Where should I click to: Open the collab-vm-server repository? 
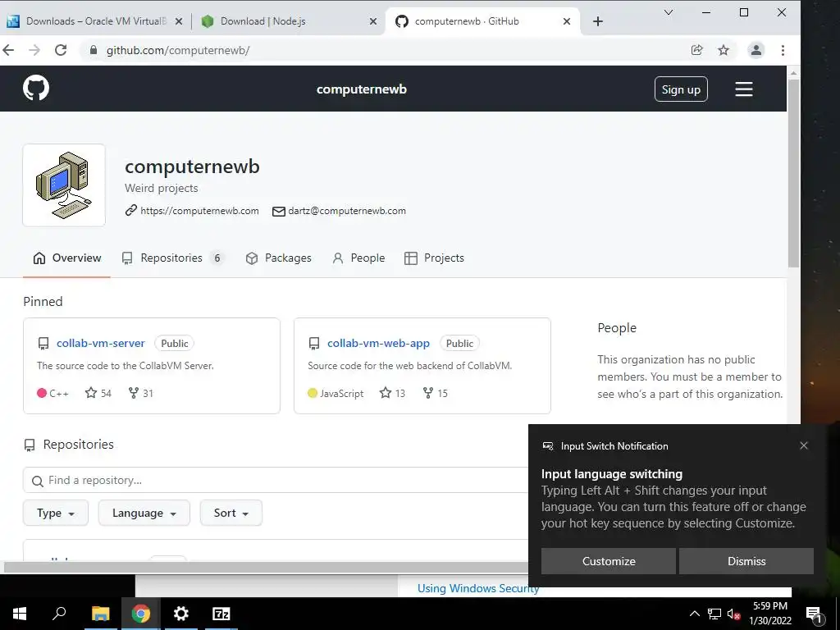101,344
